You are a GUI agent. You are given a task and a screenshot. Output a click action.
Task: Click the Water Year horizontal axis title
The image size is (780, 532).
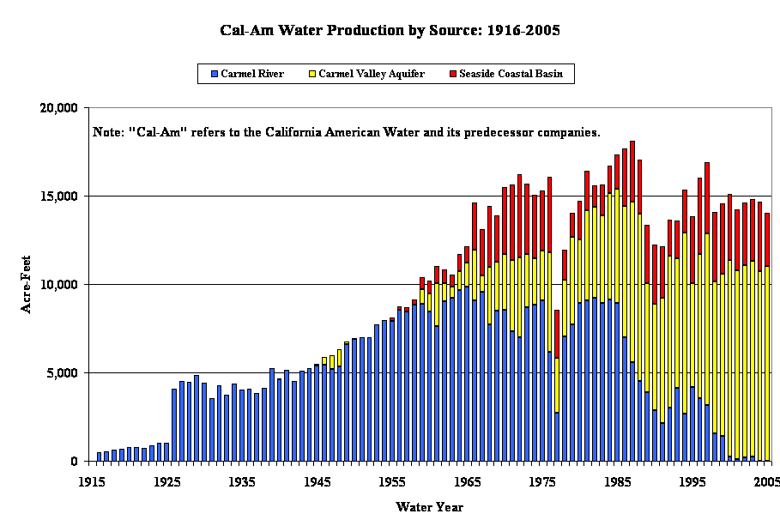(x=429, y=507)
